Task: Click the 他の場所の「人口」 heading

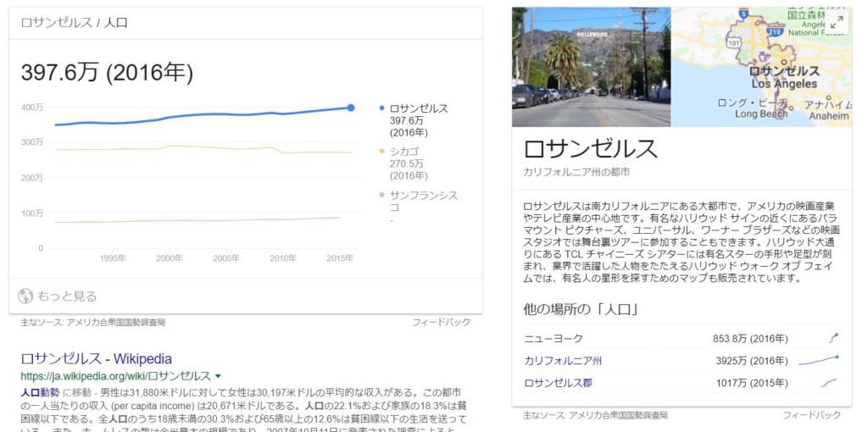Action: click(580, 309)
